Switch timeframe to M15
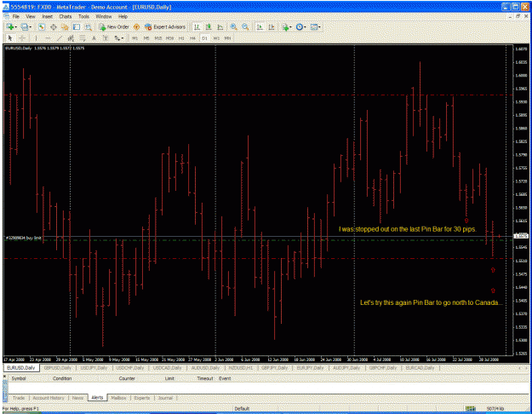Screen dimensions: 532x414 (x=158, y=38)
